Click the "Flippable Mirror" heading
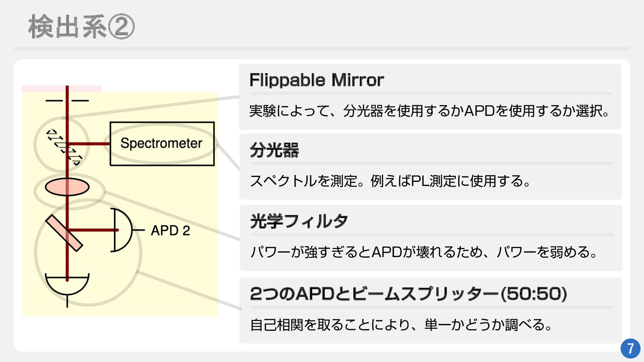The image size is (644, 362). click(317, 80)
